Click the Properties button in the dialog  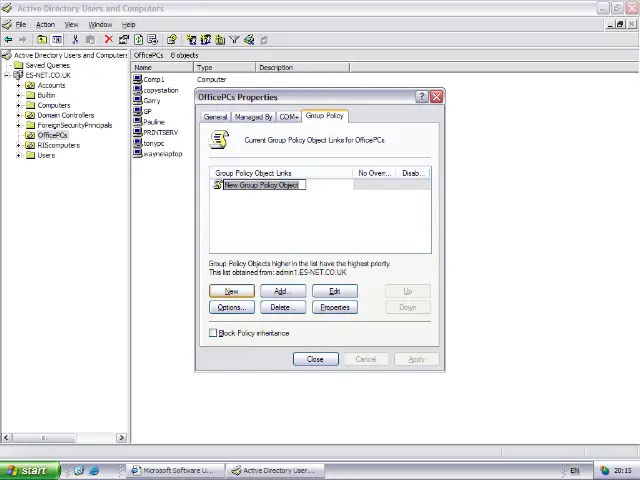point(335,307)
